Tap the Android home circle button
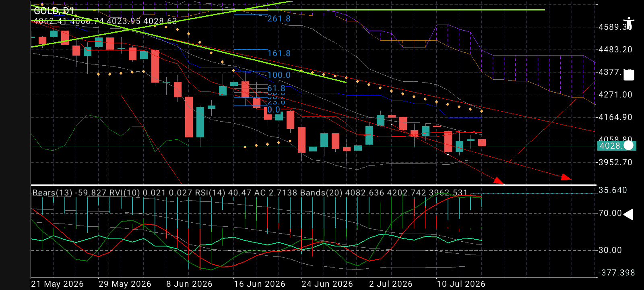This screenshot has width=644, height=290. (x=628, y=145)
